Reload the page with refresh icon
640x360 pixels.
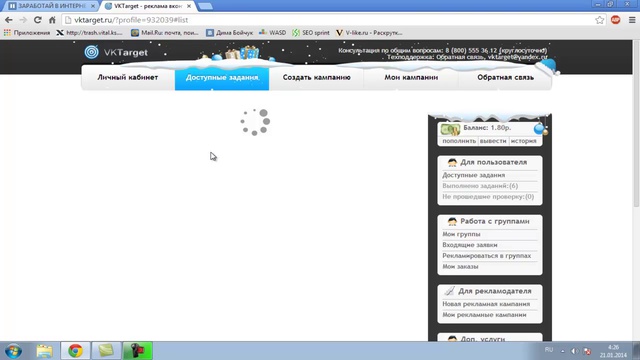[38, 20]
